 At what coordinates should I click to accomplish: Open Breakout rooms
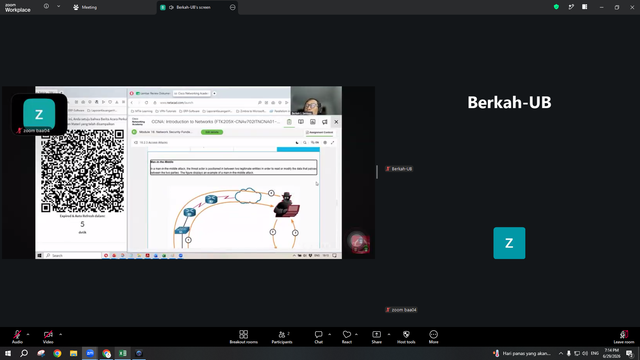click(x=244, y=337)
